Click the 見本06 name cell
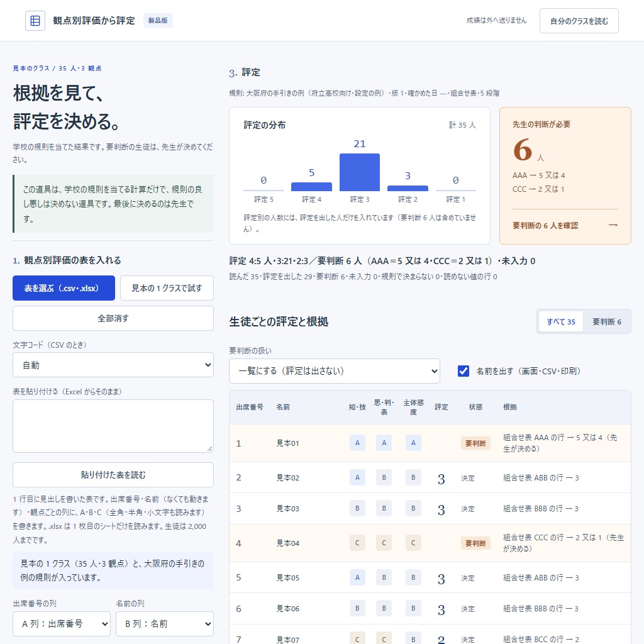Image resolution: width=644 pixels, height=644 pixels. [x=287, y=608]
